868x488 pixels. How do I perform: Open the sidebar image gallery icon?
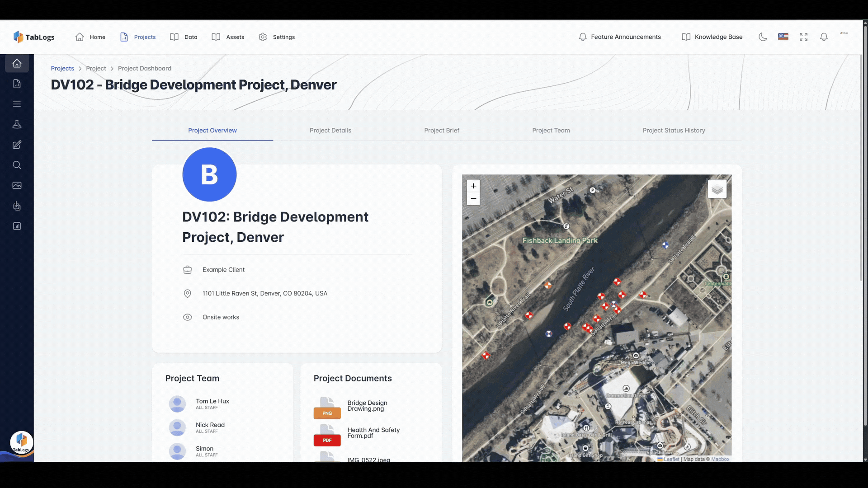click(x=17, y=185)
